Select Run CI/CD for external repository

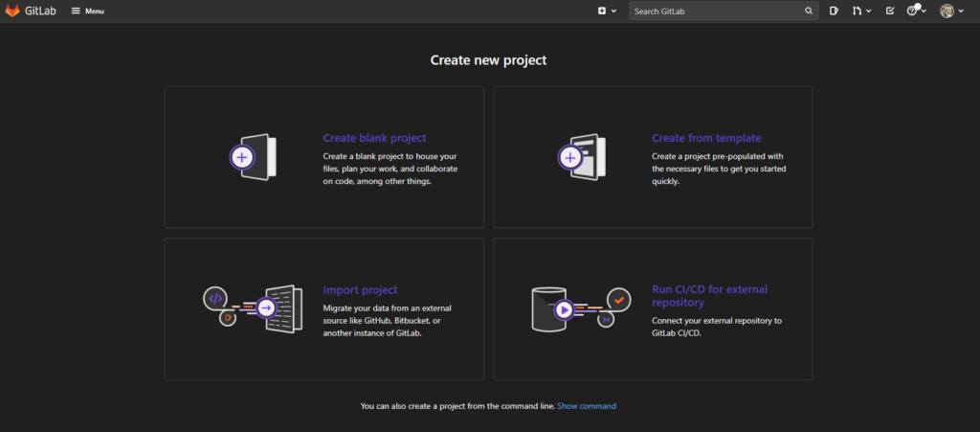pyautogui.click(x=709, y=295)
